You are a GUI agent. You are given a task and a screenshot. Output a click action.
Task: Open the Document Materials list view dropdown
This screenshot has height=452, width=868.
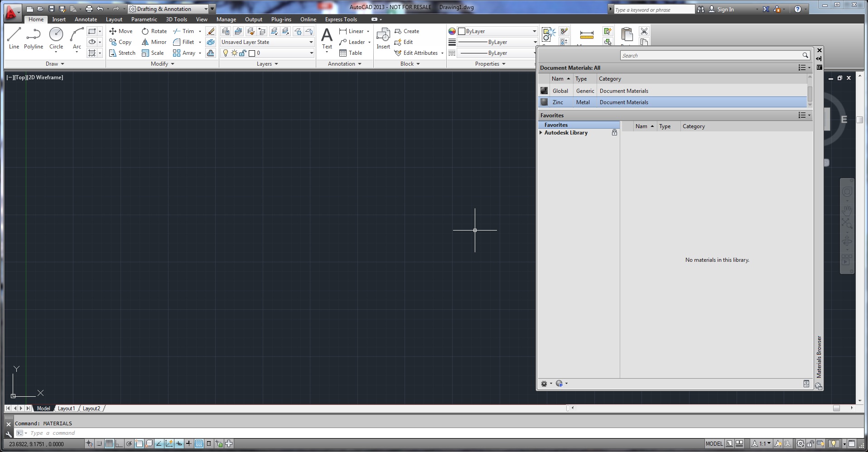coord(804,67)
